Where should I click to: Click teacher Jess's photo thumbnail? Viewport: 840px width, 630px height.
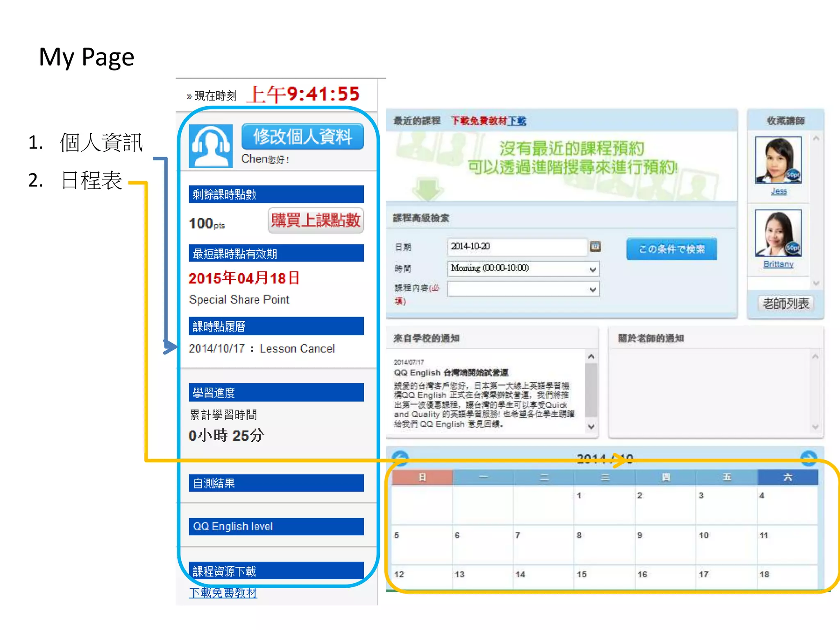[x=778, y=160]
